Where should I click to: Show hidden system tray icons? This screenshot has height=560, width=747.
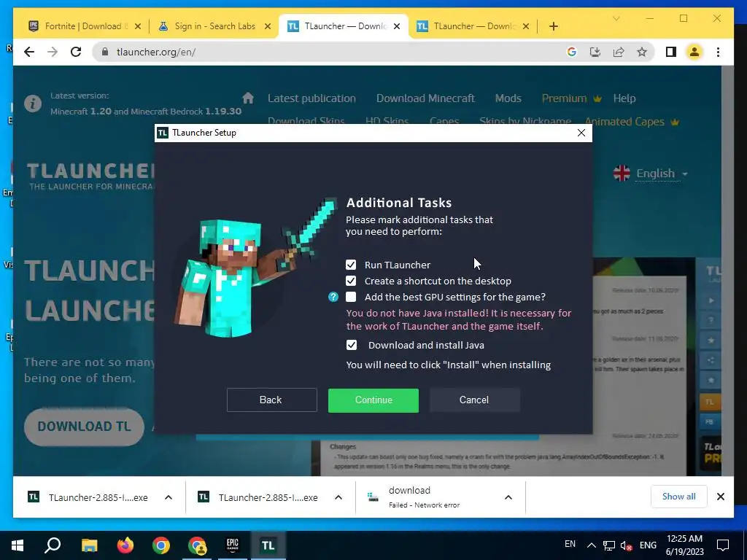[x=591, y=545]
